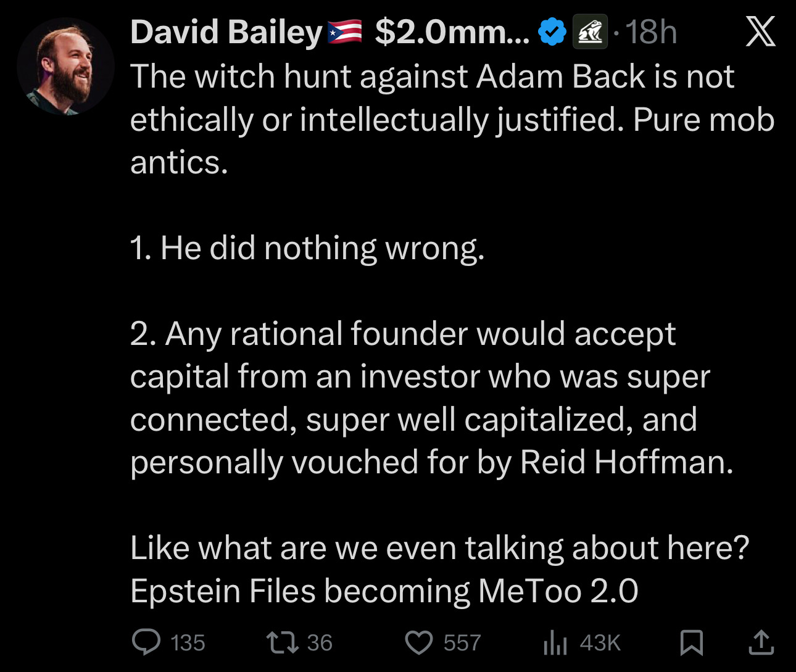Viewport: 796px width, 672px height.
Task: Share the tweet via upload arrow icon
Action: [x=761, y=642]
